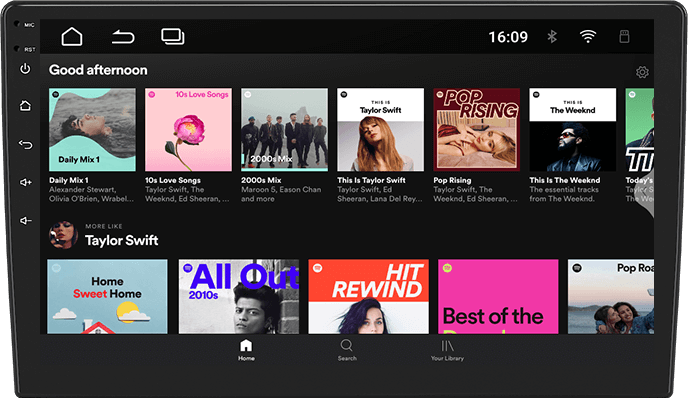Open the Search tab in Spotify

pos(347,350)
